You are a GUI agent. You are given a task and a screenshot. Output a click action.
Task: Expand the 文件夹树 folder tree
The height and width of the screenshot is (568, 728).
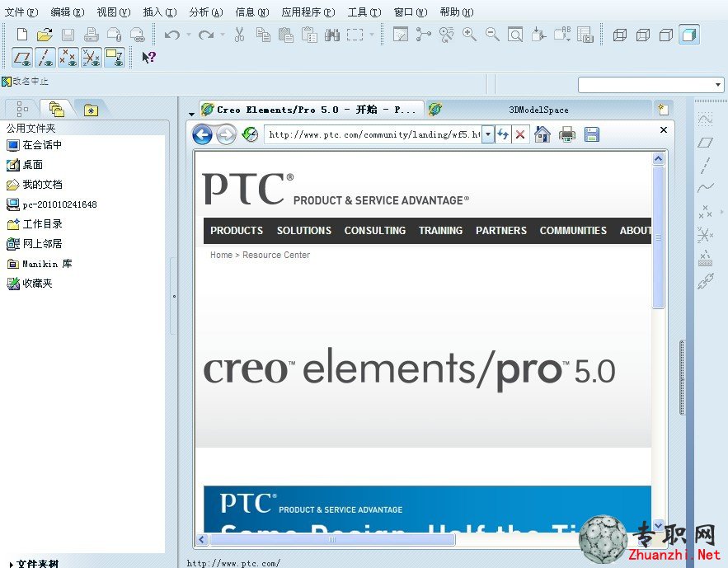coord(12,564)
